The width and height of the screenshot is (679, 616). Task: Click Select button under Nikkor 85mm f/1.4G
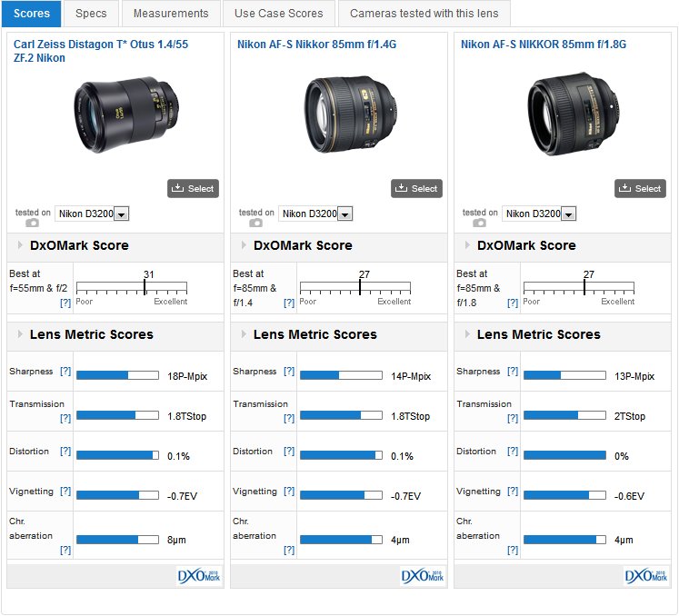(416, 188)
